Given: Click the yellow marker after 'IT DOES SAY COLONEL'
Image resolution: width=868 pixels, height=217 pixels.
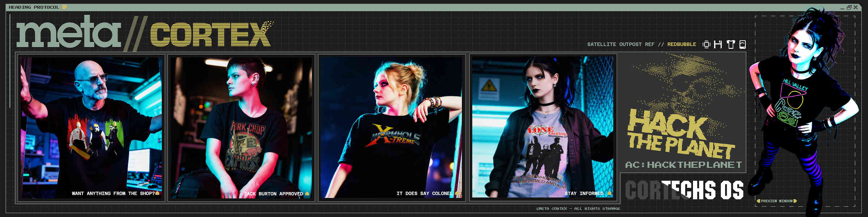Looking at the screenshot, I should tap(457, 193).
